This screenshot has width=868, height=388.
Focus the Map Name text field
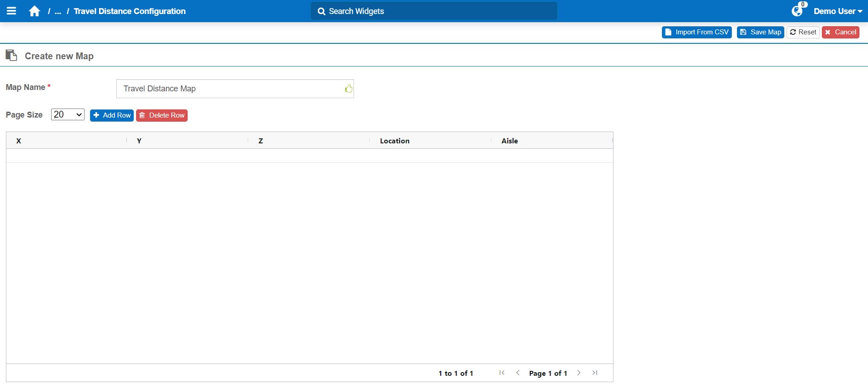(x=231, y=89)
